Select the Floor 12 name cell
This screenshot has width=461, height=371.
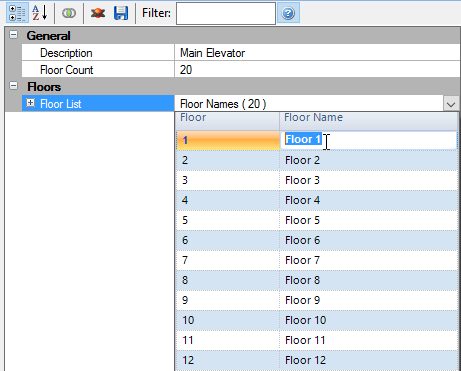coord(368,360)
